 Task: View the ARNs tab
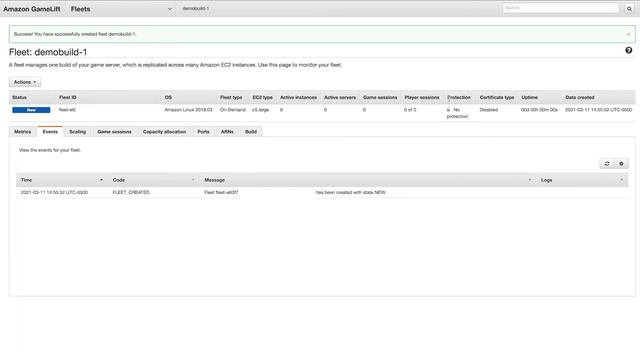pyautogui.click(x=227, y=132)
